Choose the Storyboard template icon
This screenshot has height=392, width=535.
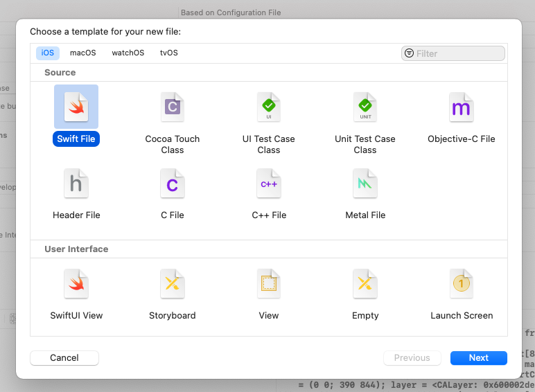pyautogui.click(x=173, y=283)
